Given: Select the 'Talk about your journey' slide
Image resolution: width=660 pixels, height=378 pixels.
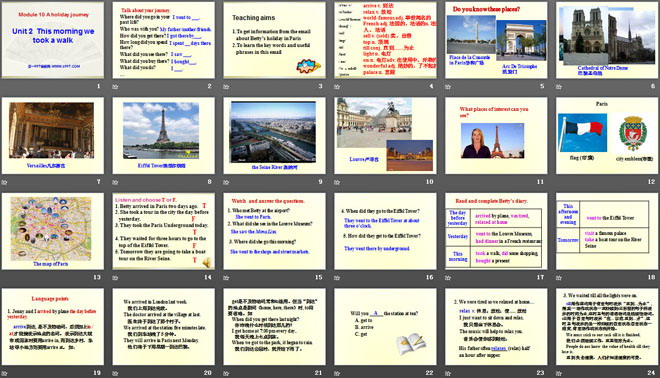Looking at the screenshot, I should [163, 40].
